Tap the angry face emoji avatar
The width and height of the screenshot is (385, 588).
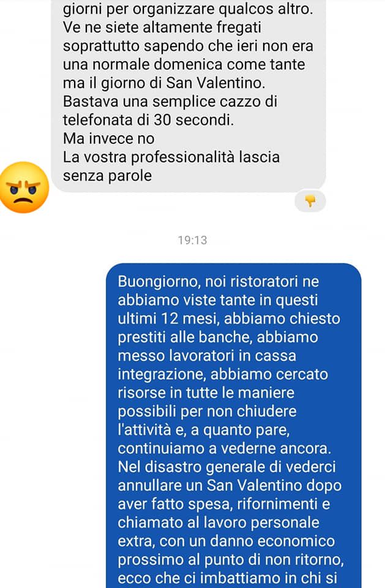point(24,187)
